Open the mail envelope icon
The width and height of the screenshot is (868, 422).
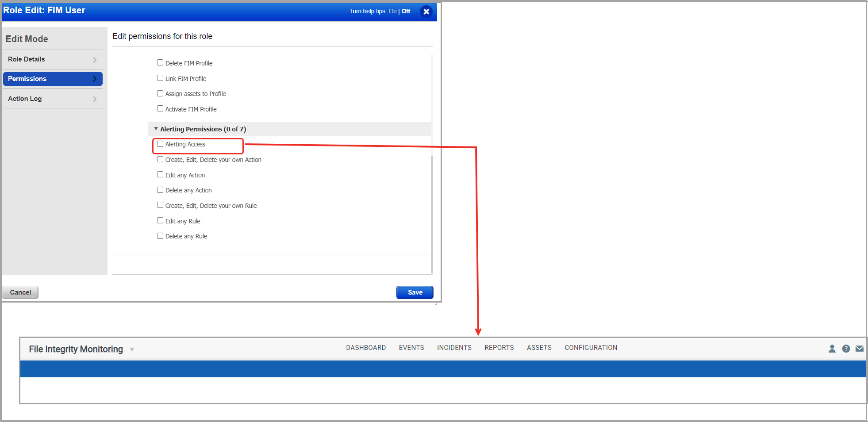860,349
